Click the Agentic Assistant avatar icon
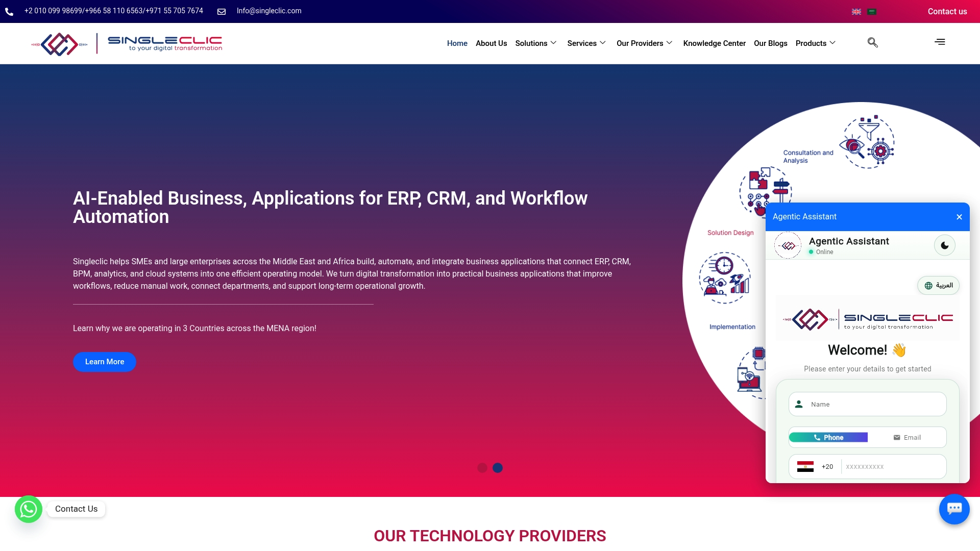 (x=788, y=245)
